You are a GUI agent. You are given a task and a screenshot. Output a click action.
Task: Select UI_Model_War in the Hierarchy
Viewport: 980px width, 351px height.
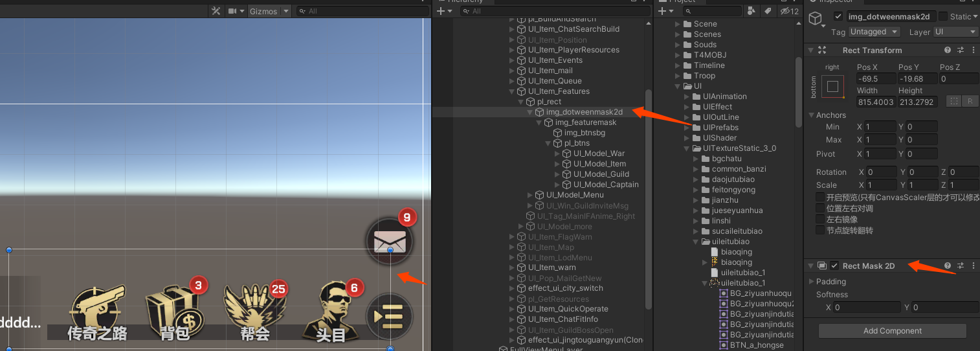599,153
